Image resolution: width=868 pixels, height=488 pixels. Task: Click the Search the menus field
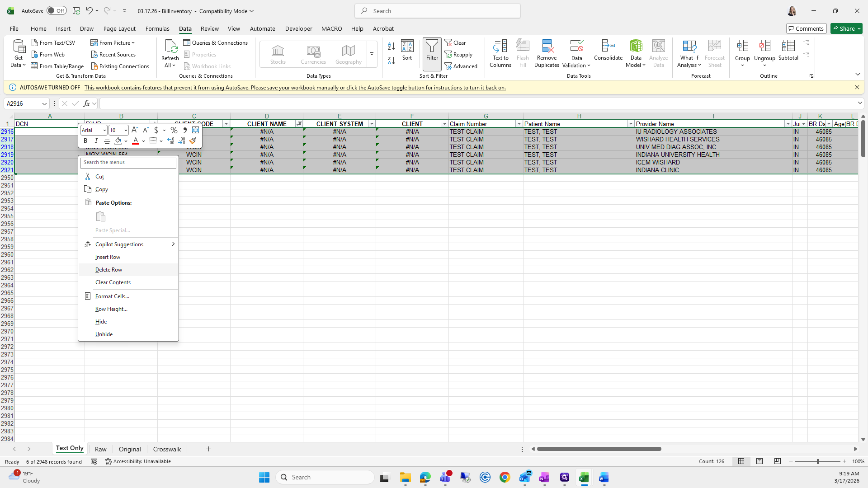128,163
